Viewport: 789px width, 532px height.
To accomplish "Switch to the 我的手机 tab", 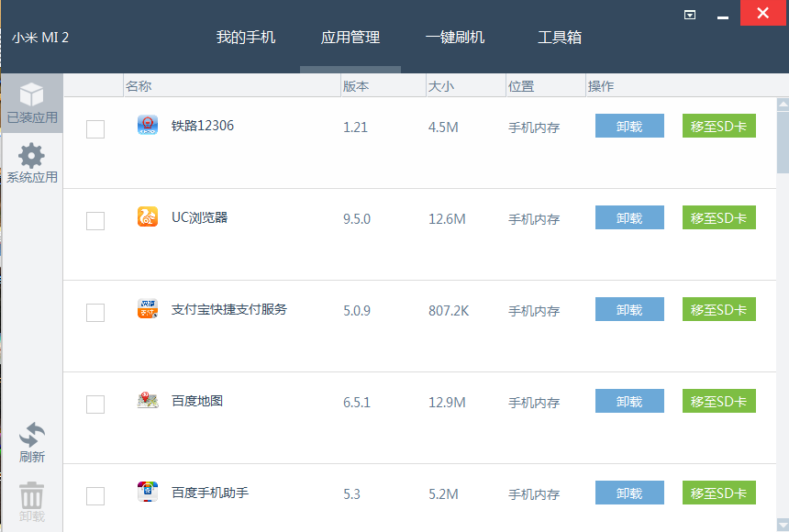I will (x=246, y=38).
